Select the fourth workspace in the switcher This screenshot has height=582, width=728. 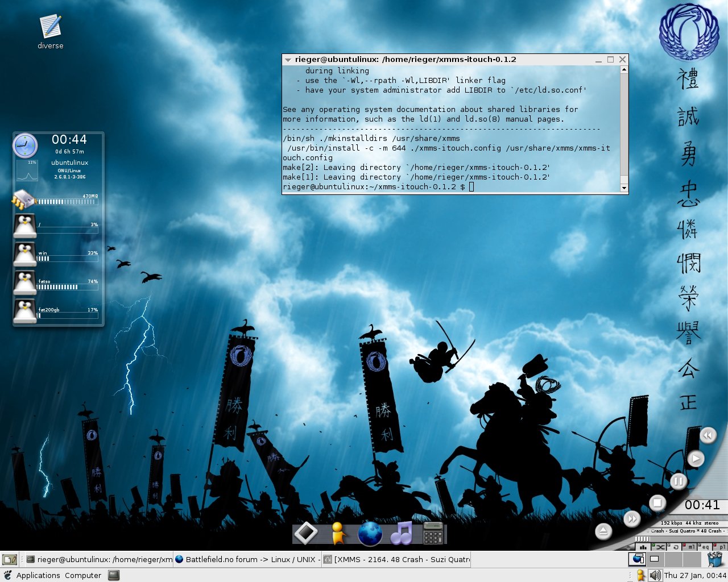pyautogui.click(x=692, y=559)
